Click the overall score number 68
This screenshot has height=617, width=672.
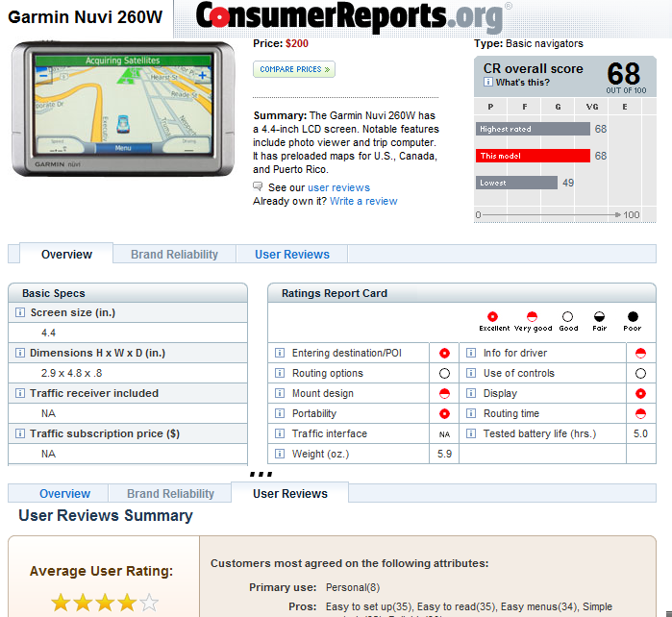(624, 74)
